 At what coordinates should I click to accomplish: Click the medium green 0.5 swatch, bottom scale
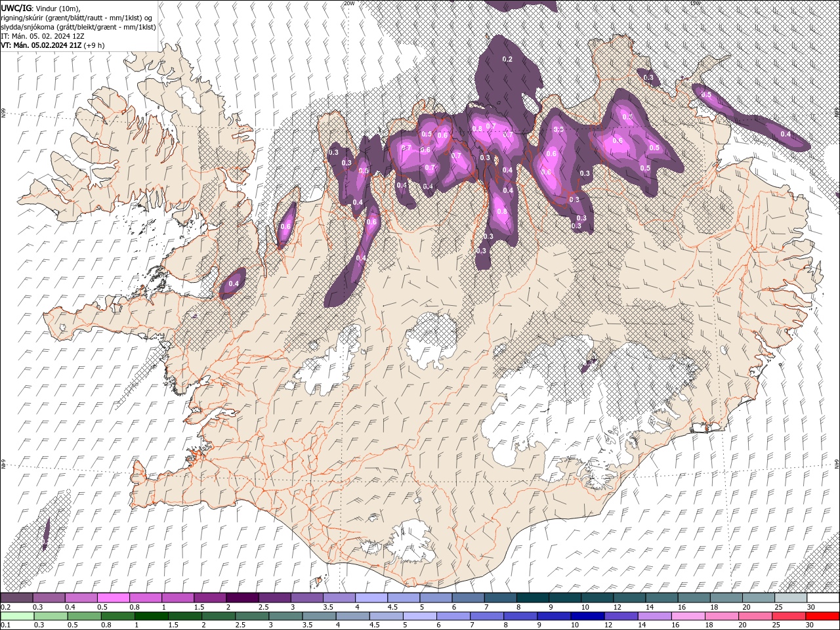(85, 616)
